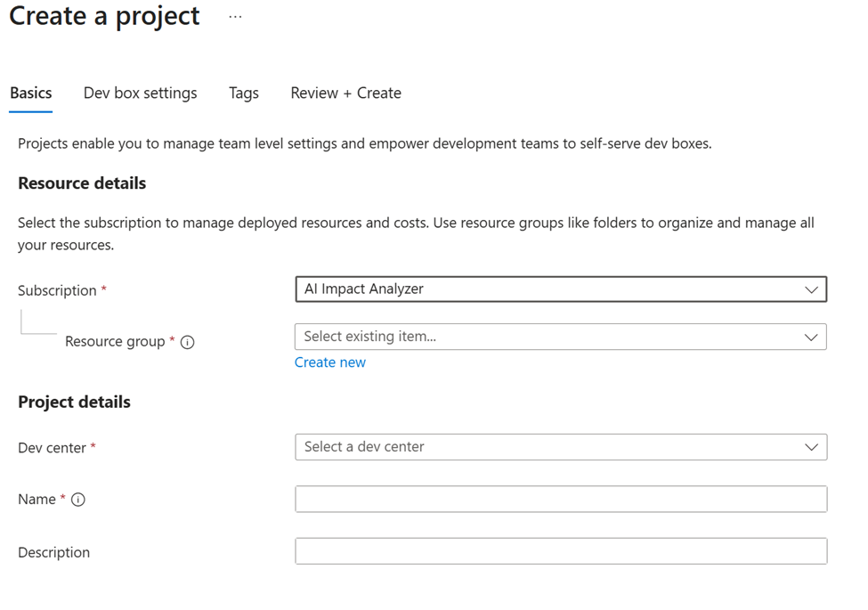Click the Create a project page title
Screen dimensions: 868x610
[x=103, y=16]
